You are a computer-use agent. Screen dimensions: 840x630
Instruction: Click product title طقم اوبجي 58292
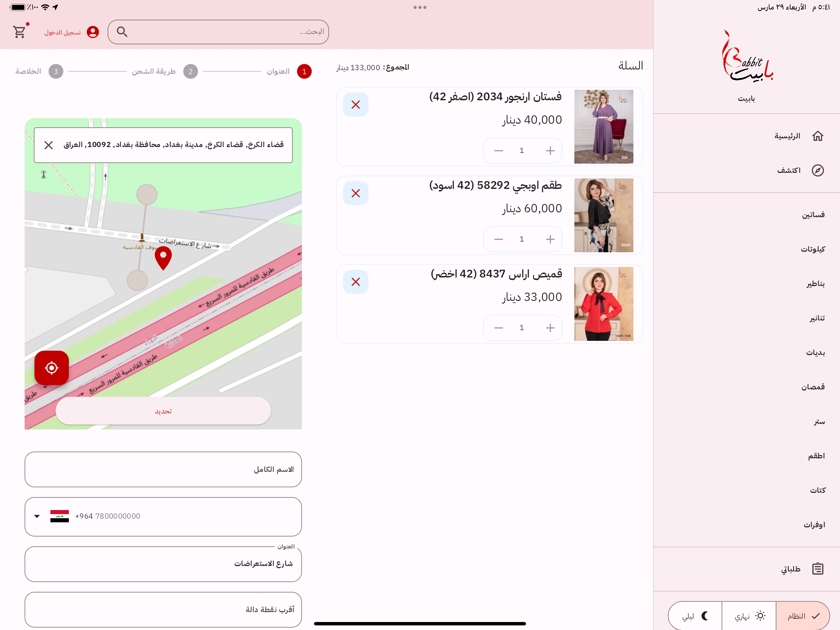(x=495, y=185)
